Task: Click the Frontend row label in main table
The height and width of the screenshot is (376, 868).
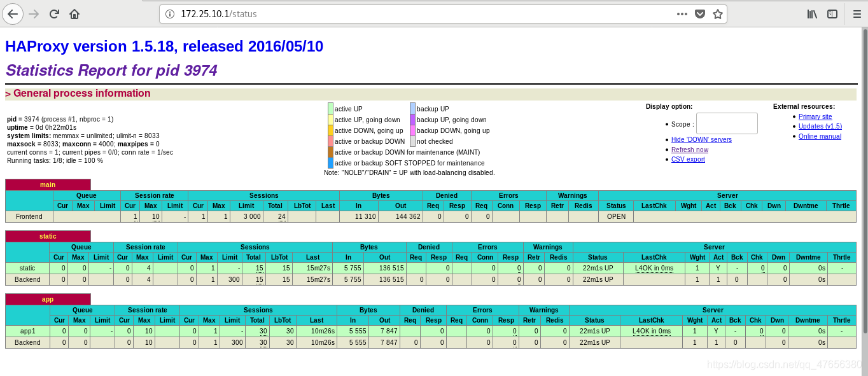Action: coord(29,216)
